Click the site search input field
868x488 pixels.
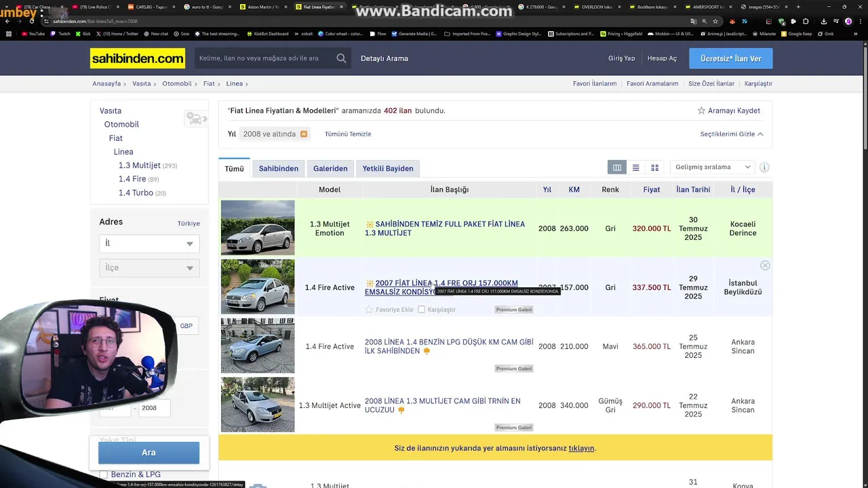(264, 58)
